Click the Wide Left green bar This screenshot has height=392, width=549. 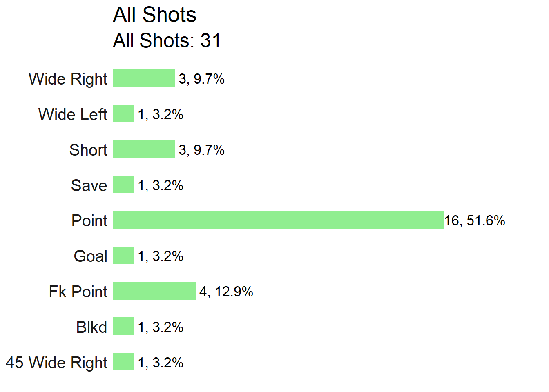point(123,114)
